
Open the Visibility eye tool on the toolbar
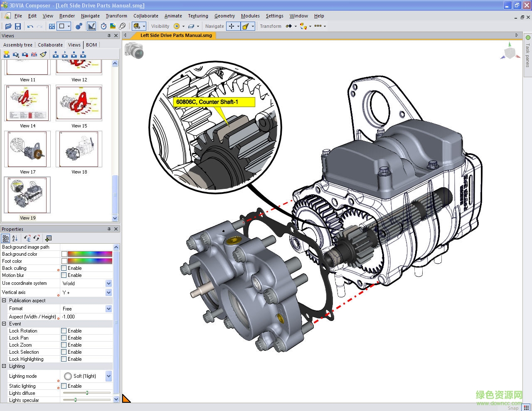(177, 26)
